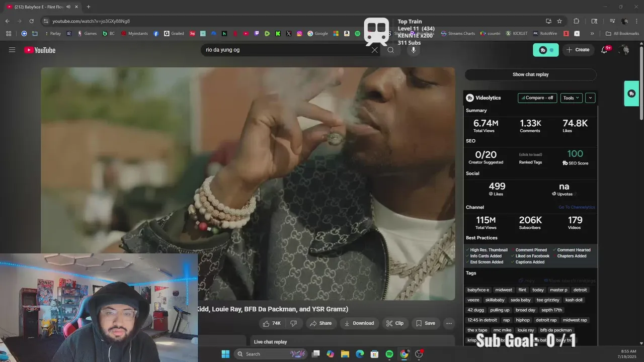
Task: Open Spotify from the taskbar
Action: (389, 354)
